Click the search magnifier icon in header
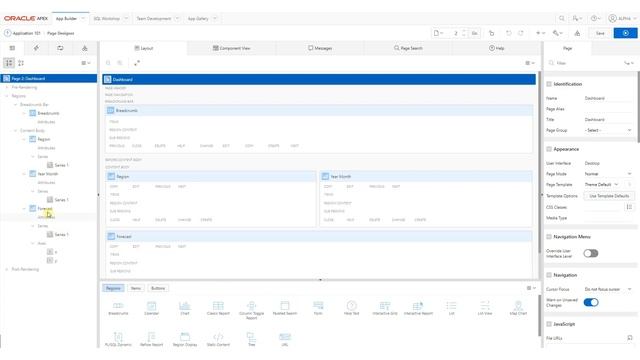Screen dimensions: 640x360 (562, 18)
